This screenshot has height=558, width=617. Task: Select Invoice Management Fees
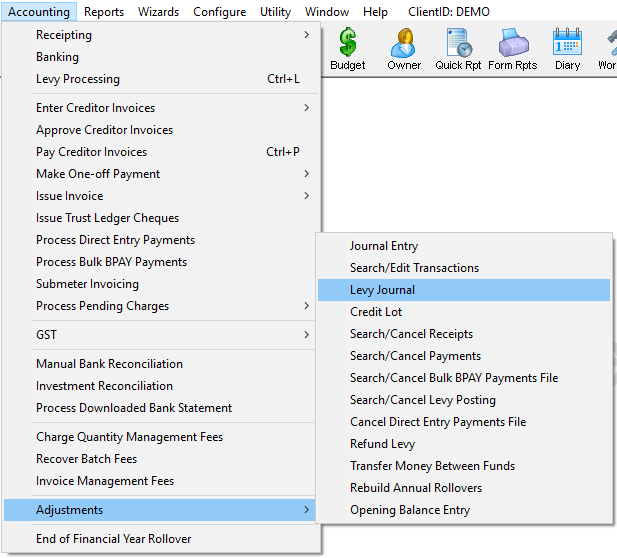click(x=161, y=481)
